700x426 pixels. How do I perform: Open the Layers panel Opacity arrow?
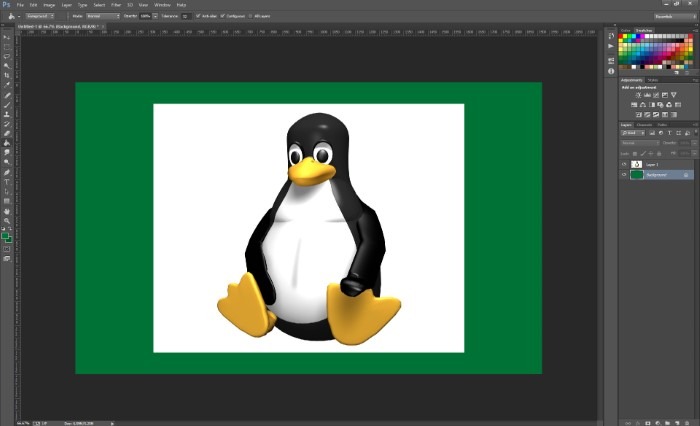click(694, 143)
